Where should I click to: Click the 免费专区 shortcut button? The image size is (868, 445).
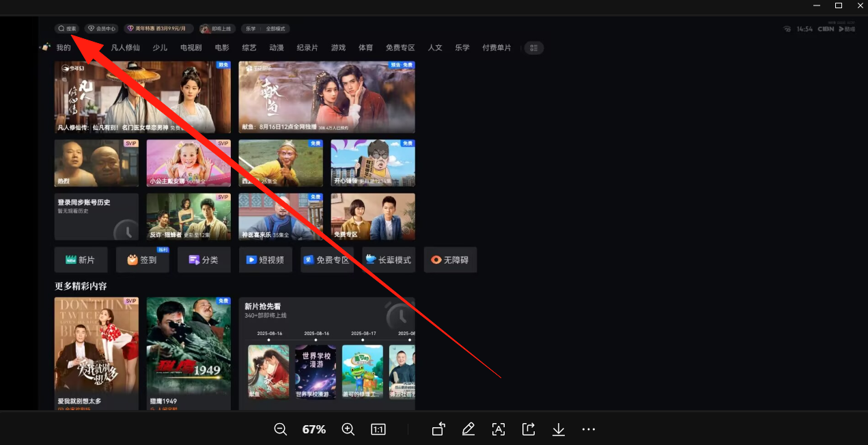(327, 260)
